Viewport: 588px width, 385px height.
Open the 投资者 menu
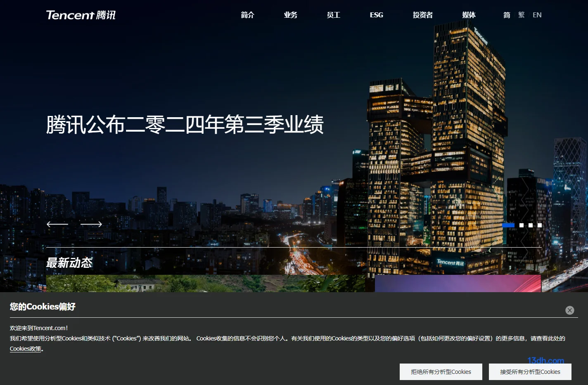pyautogui.click(x=423, y=15)
